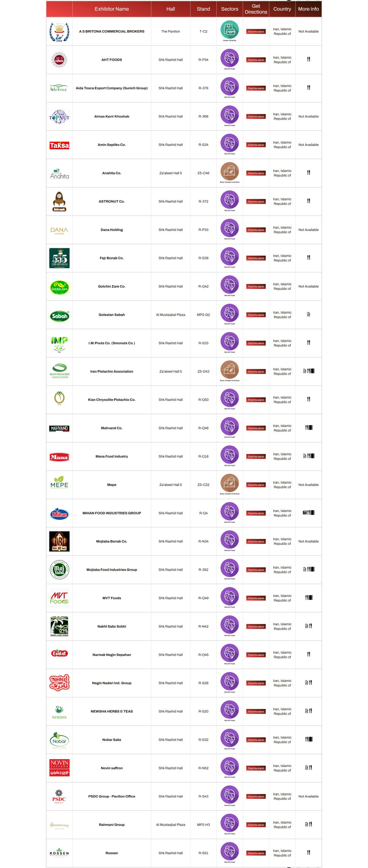This screenshot has height=868, width=368.
Task: Click Rice, Pulses & Grains icon in Mepe row
Action: [230, 483]
